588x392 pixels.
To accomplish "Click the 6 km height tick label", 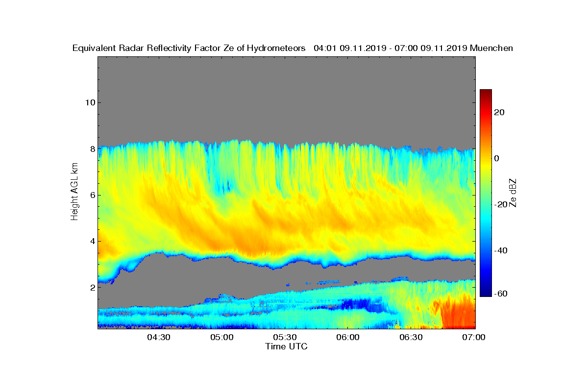I will 92,195.
